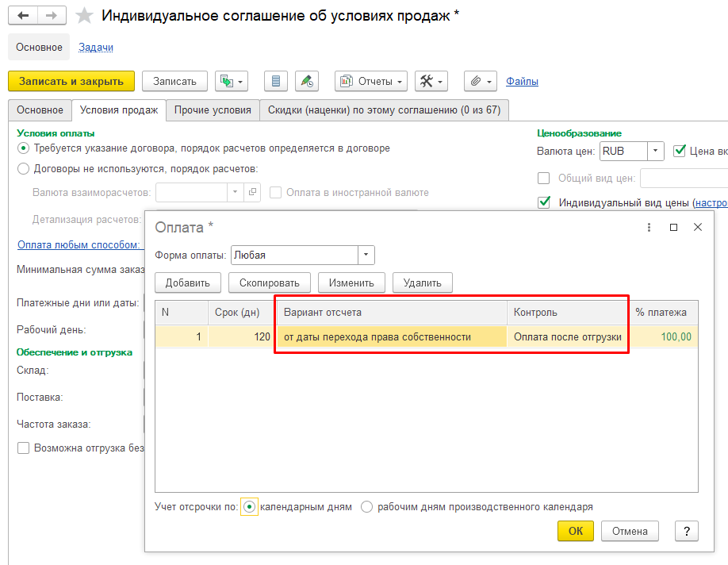Screen dimensions: 728x565
Task: Enable the 'Общий вид цен' checkbox
Action: (544, 178)
